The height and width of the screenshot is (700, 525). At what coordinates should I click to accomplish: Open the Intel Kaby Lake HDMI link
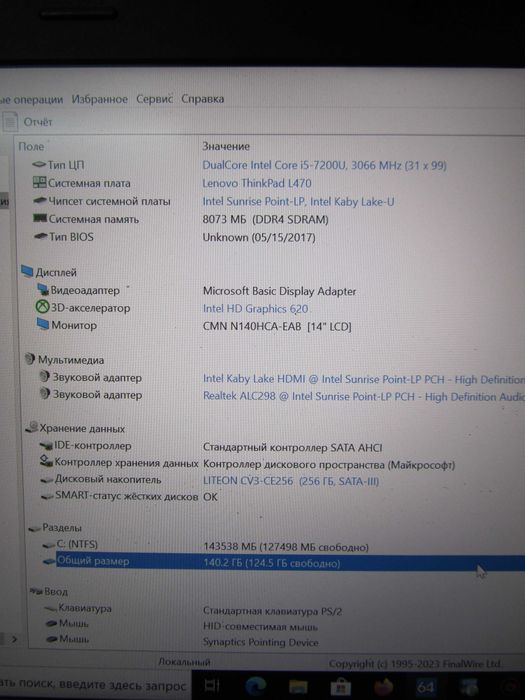point(363,379)
